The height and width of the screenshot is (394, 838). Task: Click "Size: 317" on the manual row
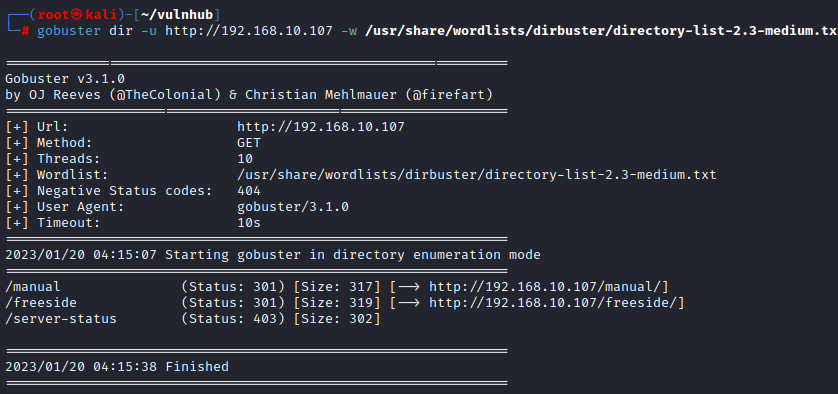pyautogui.click(x=337, y=287)
